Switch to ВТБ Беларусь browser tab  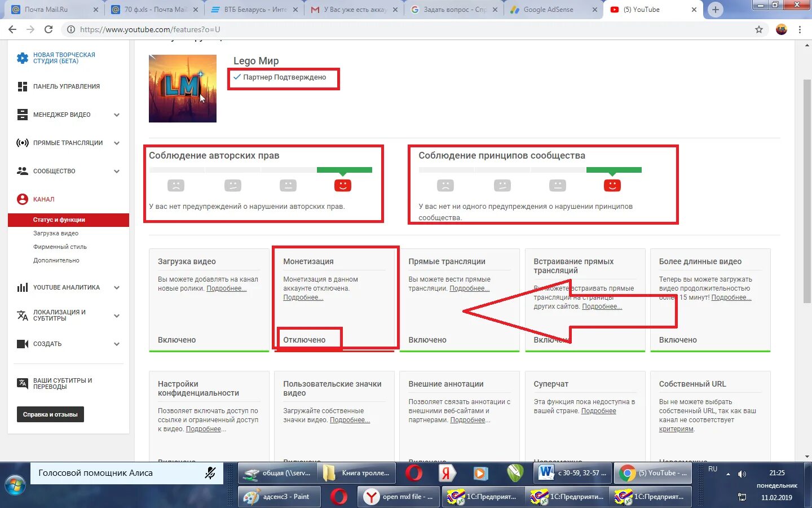click(254, 10)
